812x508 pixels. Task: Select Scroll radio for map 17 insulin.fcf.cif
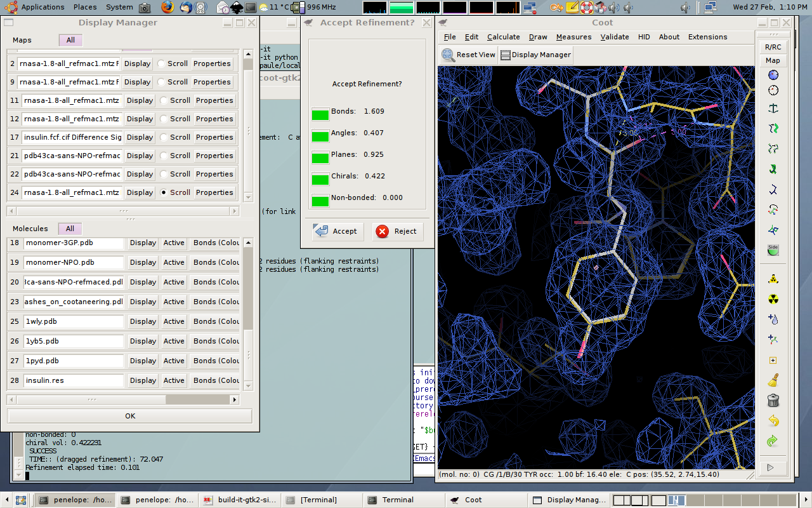tap(164, 137)
